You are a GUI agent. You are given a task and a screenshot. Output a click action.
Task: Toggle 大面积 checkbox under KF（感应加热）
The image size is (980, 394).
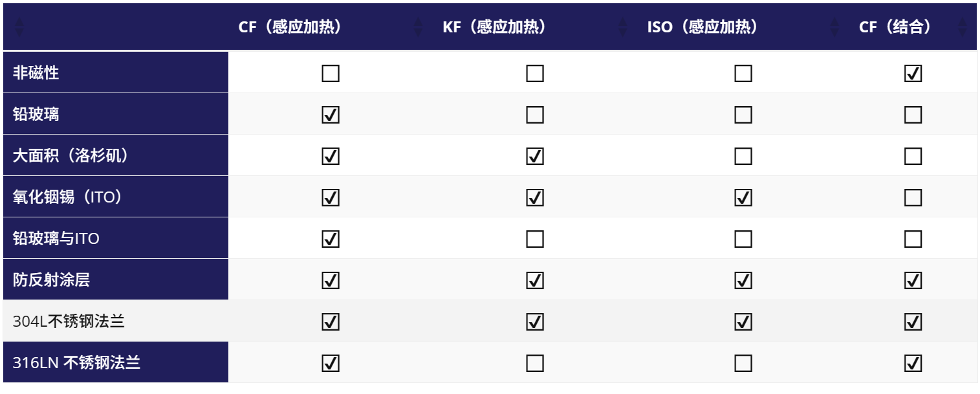535,157
